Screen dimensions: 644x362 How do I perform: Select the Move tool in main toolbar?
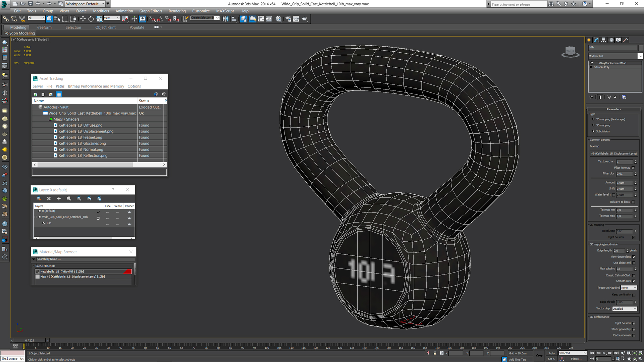click(x=83, y=19)
